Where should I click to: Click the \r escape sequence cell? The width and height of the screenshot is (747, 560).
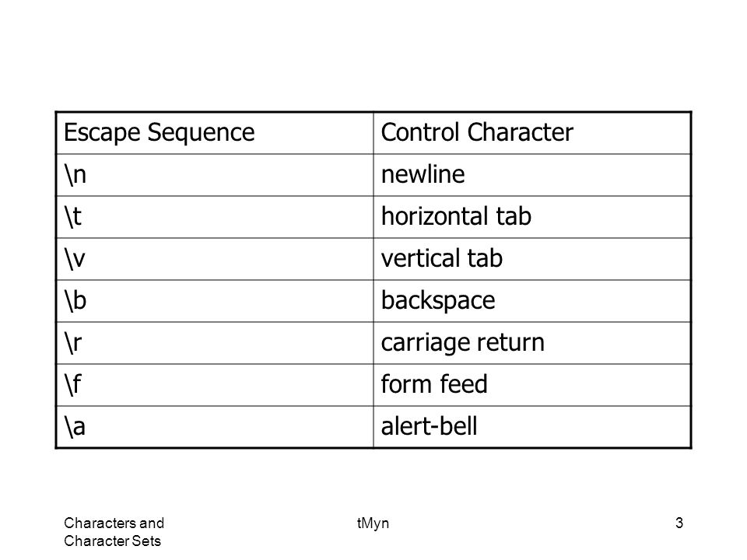[215, 343]
